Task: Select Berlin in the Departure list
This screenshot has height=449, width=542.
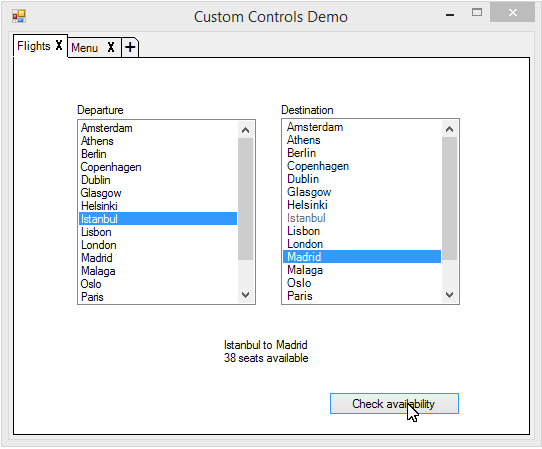Action: (x=158, y=154)
